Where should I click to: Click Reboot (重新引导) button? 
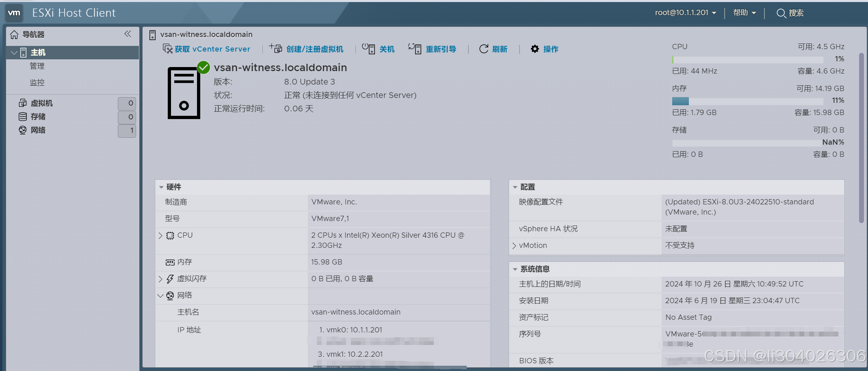[432, 49]
